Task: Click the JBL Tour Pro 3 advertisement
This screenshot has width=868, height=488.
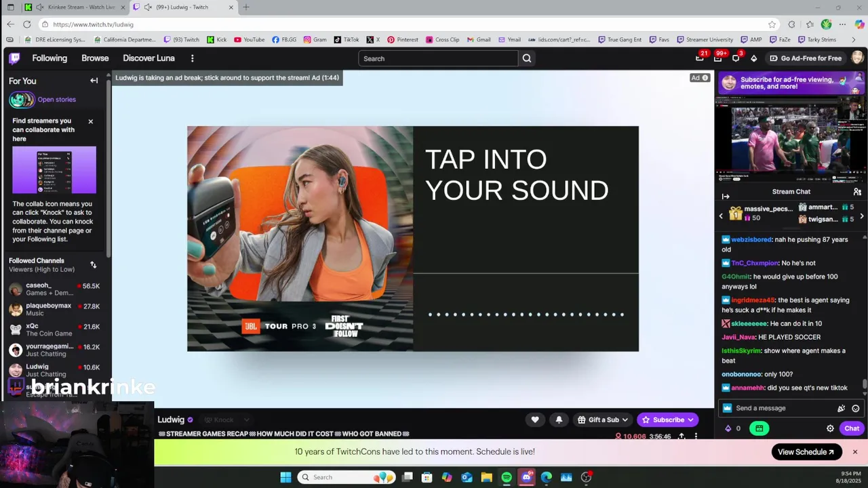Action: pyautogui.click(x=413, y=239)
